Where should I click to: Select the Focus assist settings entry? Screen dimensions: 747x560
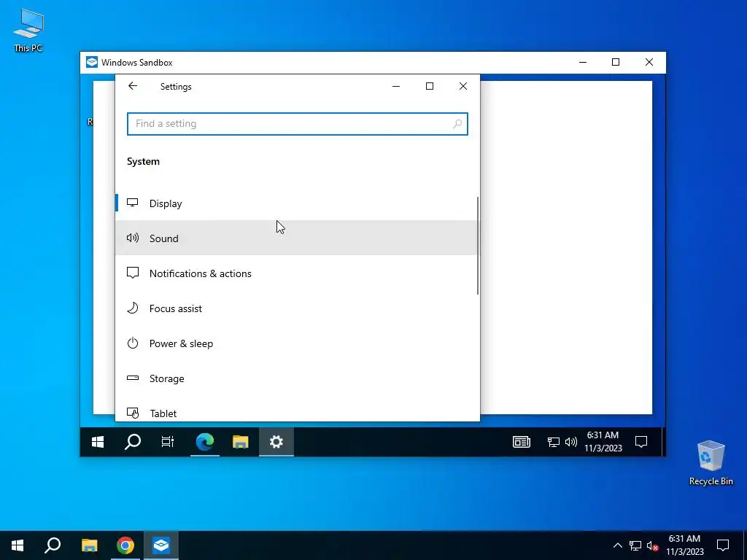[x=296, y=308]
